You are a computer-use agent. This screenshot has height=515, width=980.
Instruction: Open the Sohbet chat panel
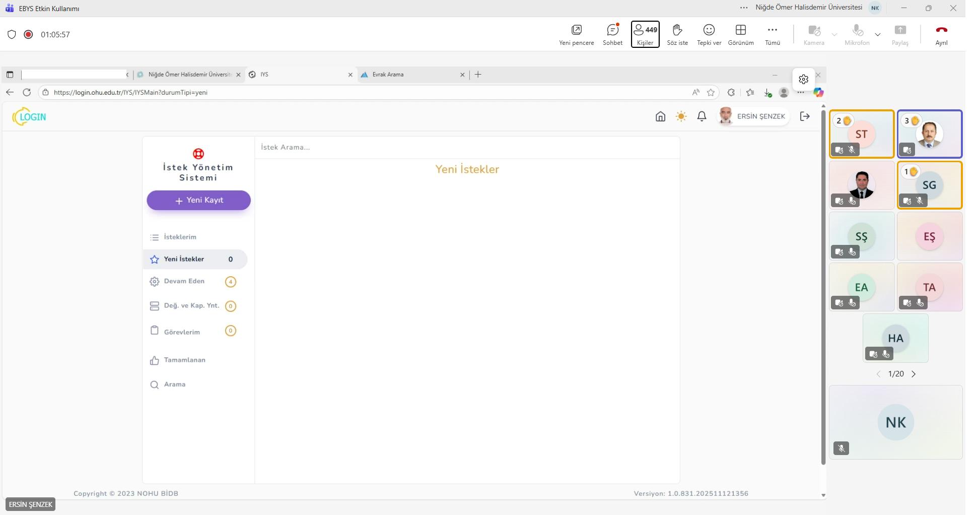tap(612, 34)
